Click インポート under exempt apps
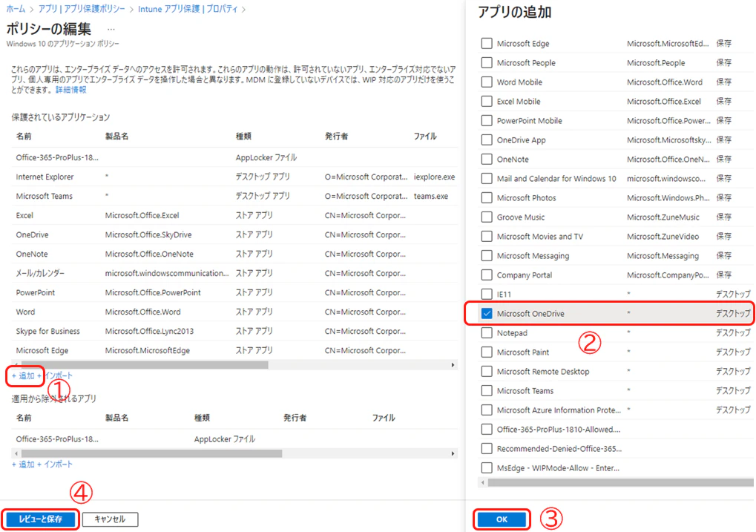The height and width of the screenshot is (532, 756). pos(55,464)
